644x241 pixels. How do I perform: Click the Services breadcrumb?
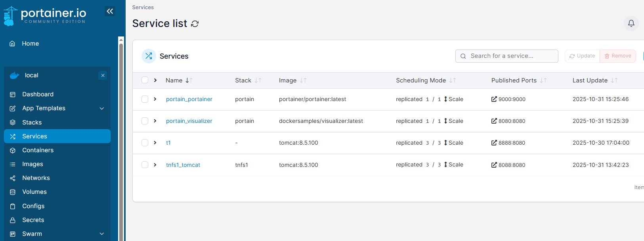pos(143,7)
